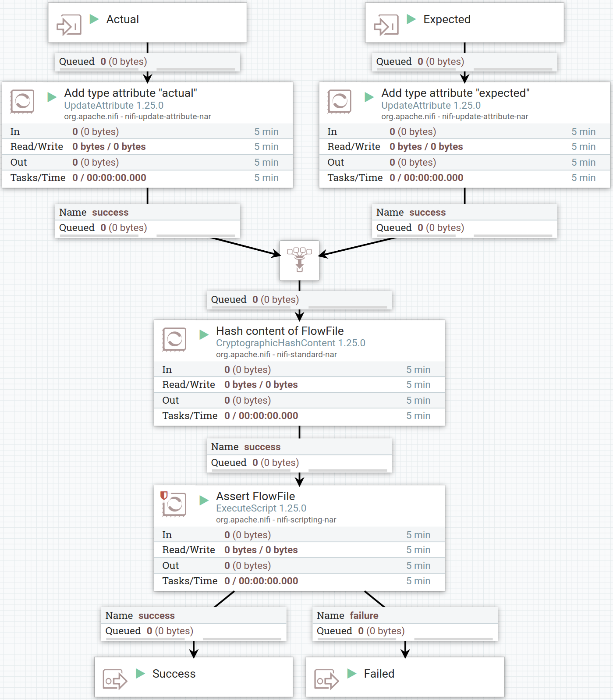Click the CryptographicHashContent processor icon
The height and width of the screenshot is (700, 613).
point(174,340)
